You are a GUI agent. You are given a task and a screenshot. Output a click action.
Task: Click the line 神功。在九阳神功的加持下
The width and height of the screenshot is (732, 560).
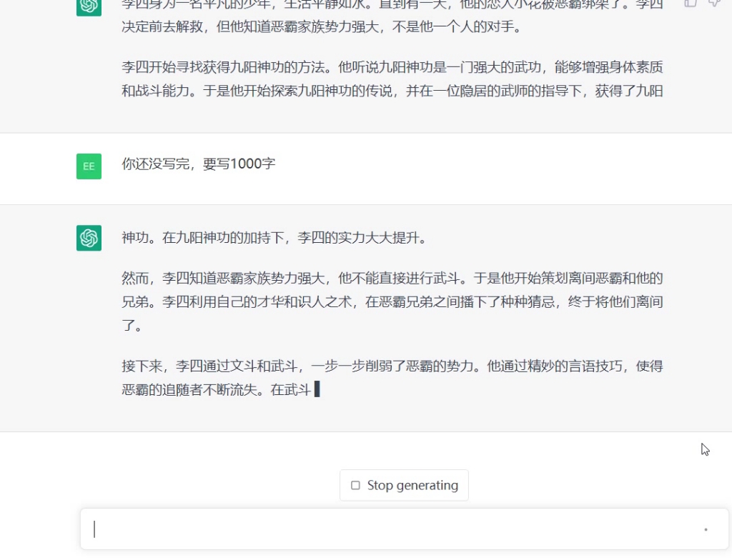274,238
